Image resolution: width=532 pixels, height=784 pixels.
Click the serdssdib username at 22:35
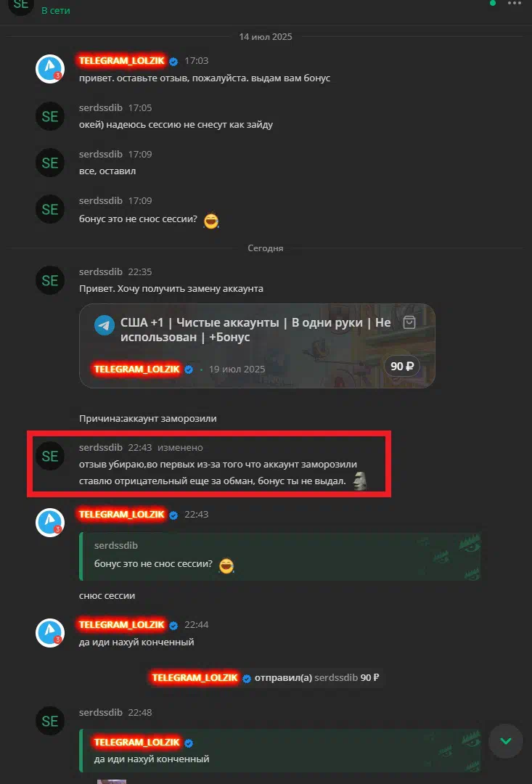(100, 272)
